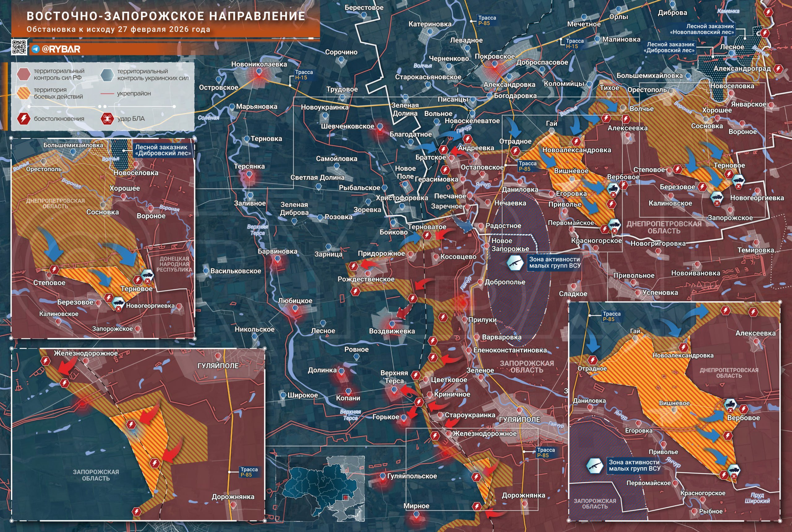Image resolution: width=792 pixels, height=532 pixels.
Task: Click the Ukraine overview minimap inset
Action: pos(320,489)
